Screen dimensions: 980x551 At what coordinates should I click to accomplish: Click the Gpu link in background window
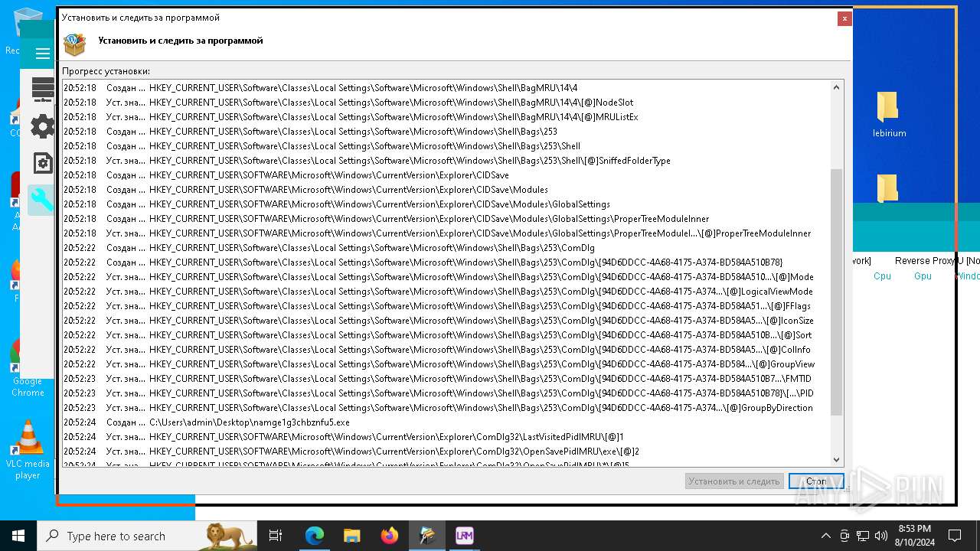[x=923, y=276]
